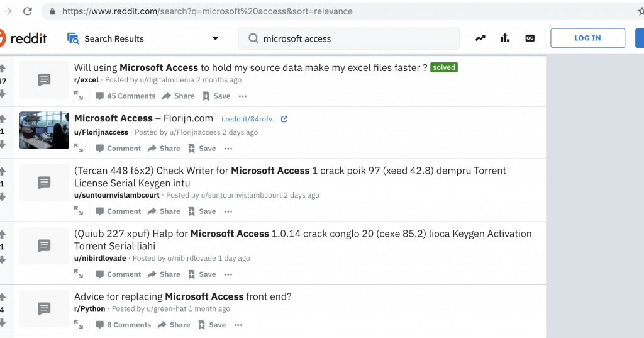
Task: Reload the page with browser refresh icon
Action: (x=28, y=11)
